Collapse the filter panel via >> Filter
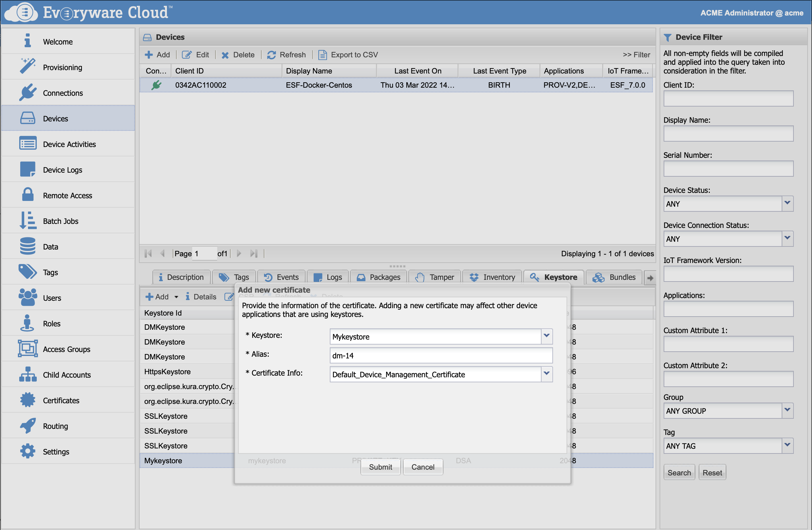This screenshot has height=530, width=812. tap(636, 55)
